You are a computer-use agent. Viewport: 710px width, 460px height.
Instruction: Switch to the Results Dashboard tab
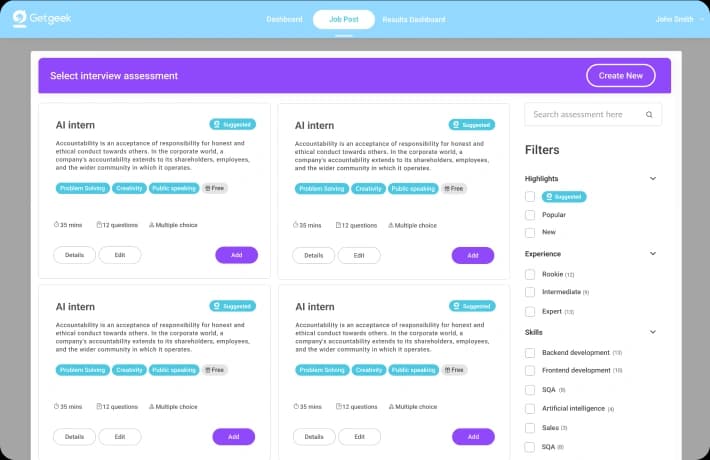(413, 19)
